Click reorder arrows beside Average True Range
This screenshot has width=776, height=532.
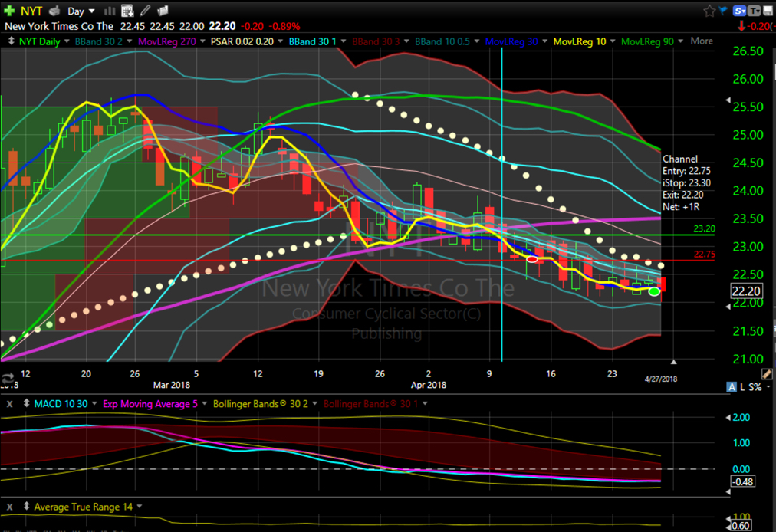[26, 507]
